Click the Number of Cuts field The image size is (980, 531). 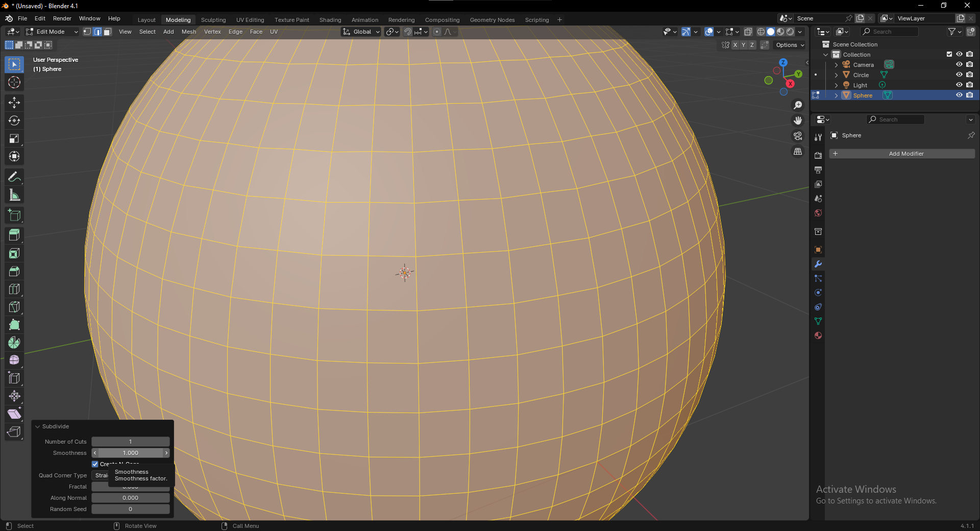coord(131,442)
